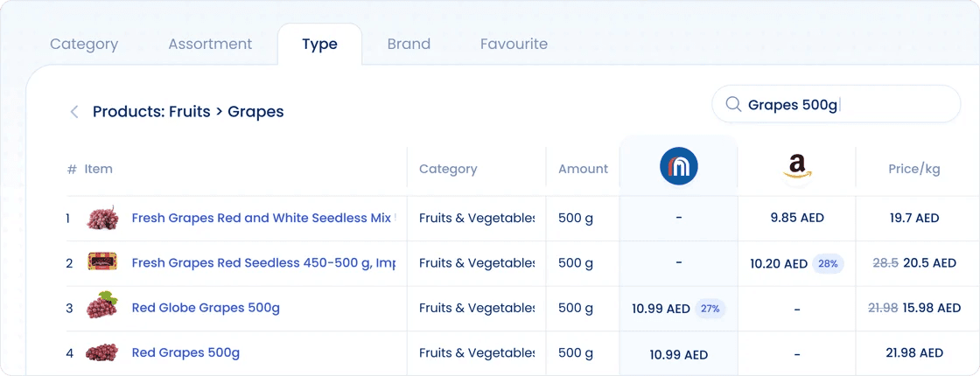This screenshot has width=980, height=376.
Task: Sort by the Price/kg column header
Action: (x=913, y=169)
